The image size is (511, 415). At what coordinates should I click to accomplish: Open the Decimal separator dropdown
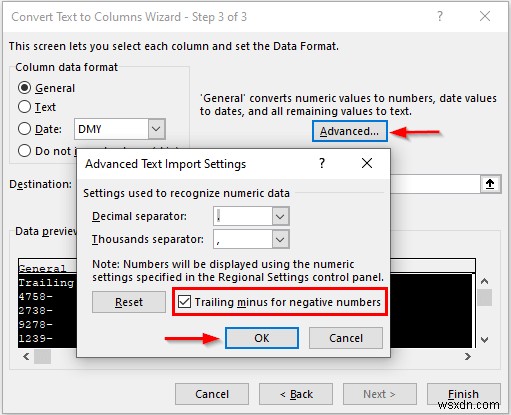pos(280,217)
